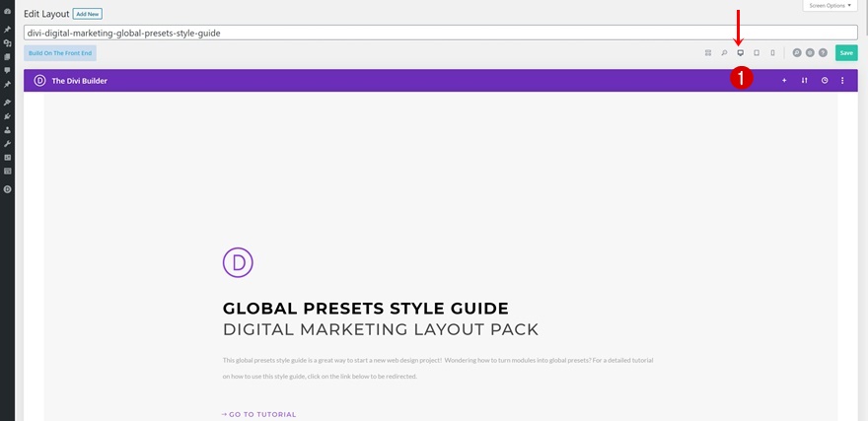Viewport: 868px width, 421px height.
Task: Open the Comments bubble icon in sidebar
Action: (x=7, y=70)
